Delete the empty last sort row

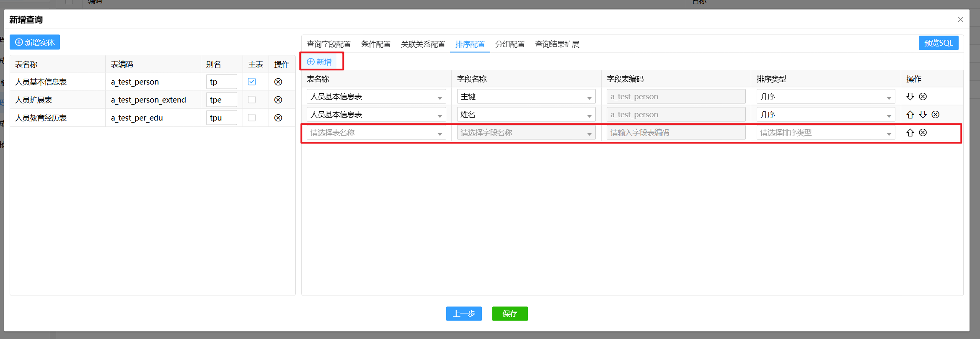coord(923,133)
